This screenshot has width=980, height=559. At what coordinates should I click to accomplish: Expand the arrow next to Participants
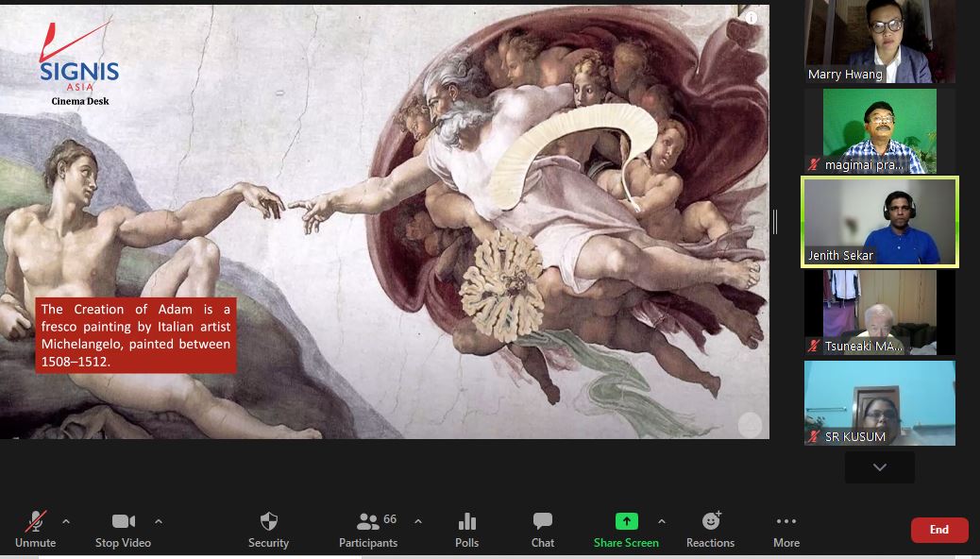(417, 521)
